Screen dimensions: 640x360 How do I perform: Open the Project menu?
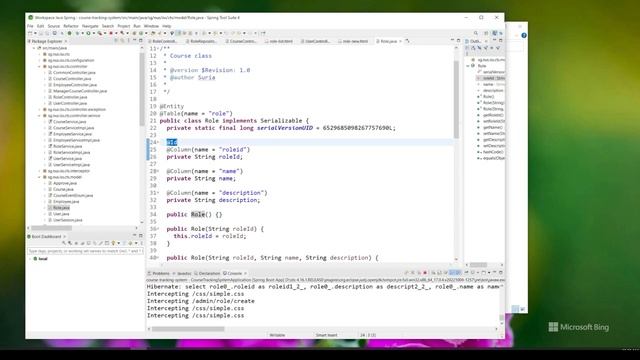pyautogui.click(x=124, y=26)
